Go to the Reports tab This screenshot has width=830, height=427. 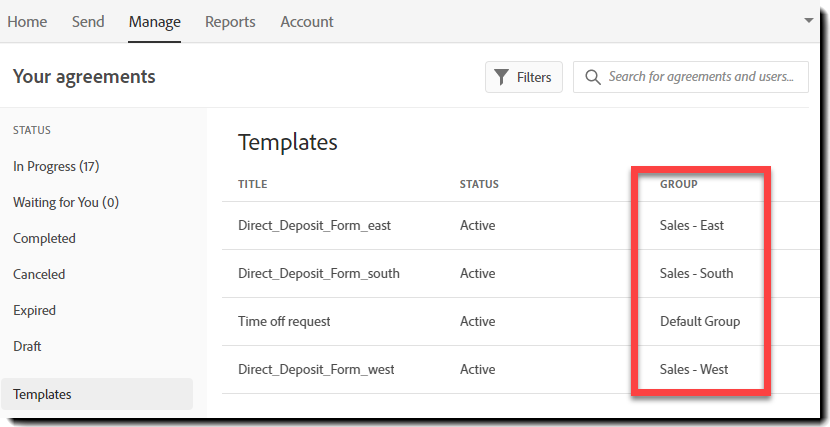click(230, 21)
